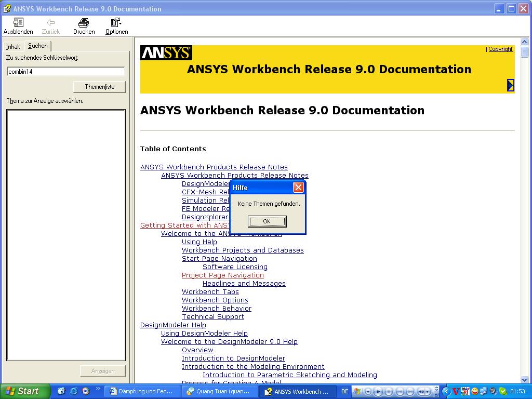
Task: Click the content vertical scrollbar thumb
Action: (x=525, y=52)
